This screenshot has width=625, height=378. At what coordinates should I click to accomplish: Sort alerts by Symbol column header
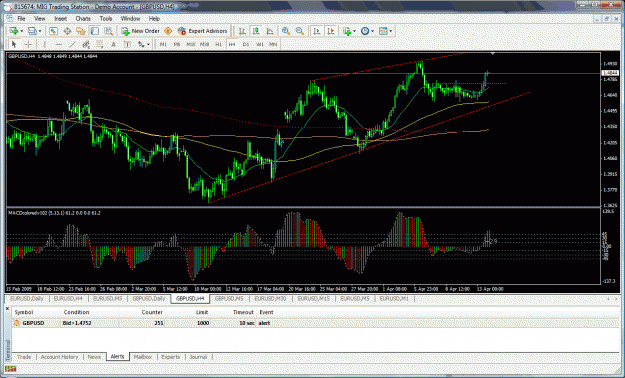24,312
